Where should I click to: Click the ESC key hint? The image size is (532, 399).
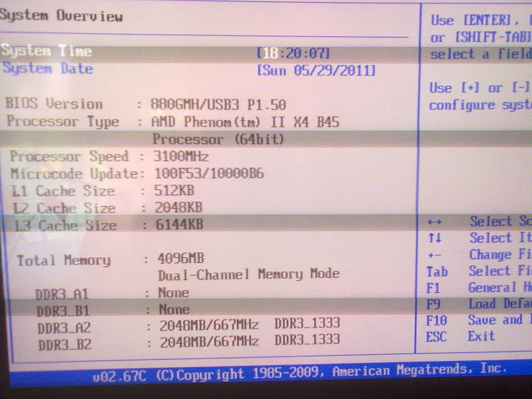[x=436, y=337]
